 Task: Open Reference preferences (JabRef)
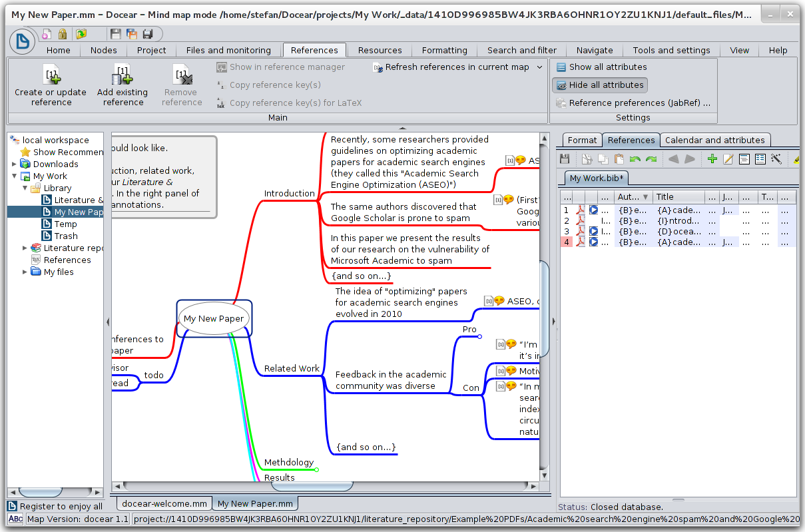633,103
